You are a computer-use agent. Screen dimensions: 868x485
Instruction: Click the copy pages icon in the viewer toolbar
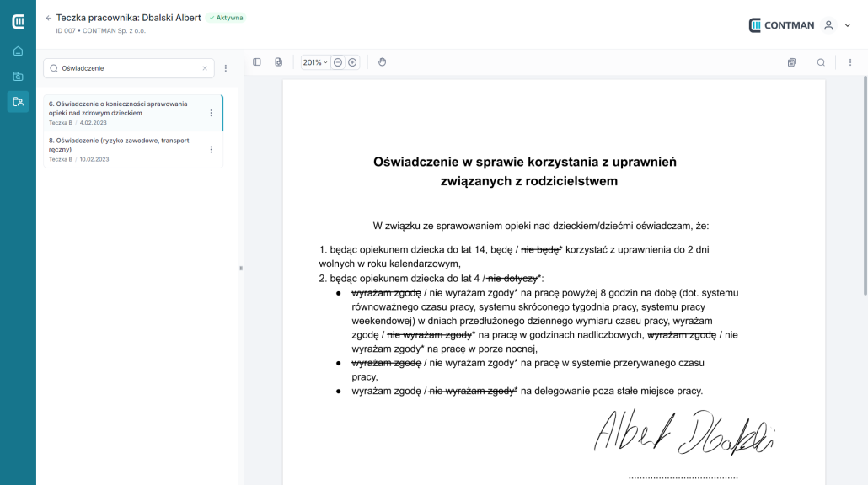tap(791, 62)
